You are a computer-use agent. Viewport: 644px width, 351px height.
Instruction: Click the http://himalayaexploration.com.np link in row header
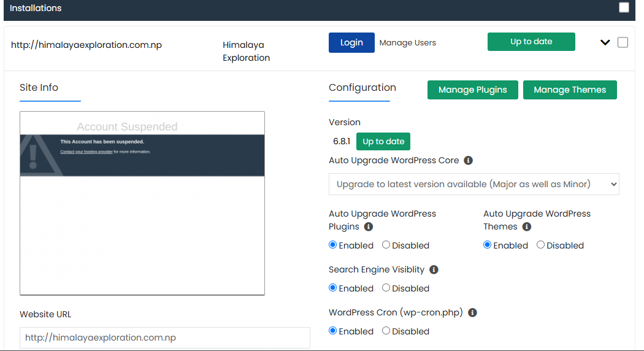point(86,45)
